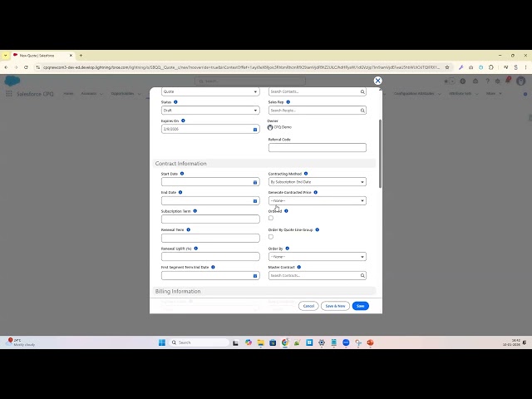This screenshot has height=399, width=532.
Task: Click the Renewal Term info icon
Action: pos(189,229)
